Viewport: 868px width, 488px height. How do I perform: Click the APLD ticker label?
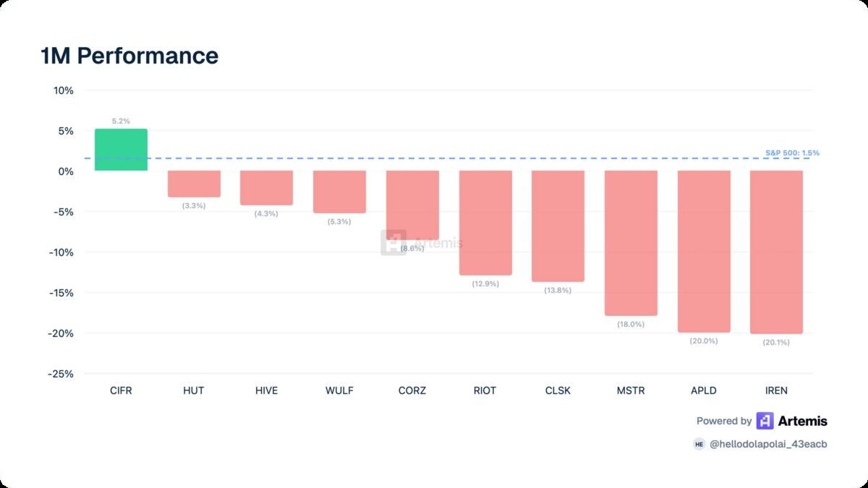tap(703, 390)
